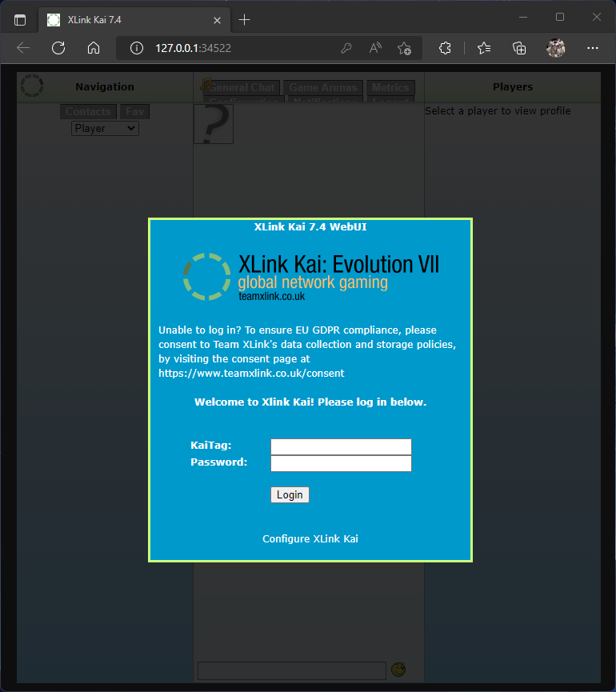Refresh the page with reload icon

tap(58, 48)
